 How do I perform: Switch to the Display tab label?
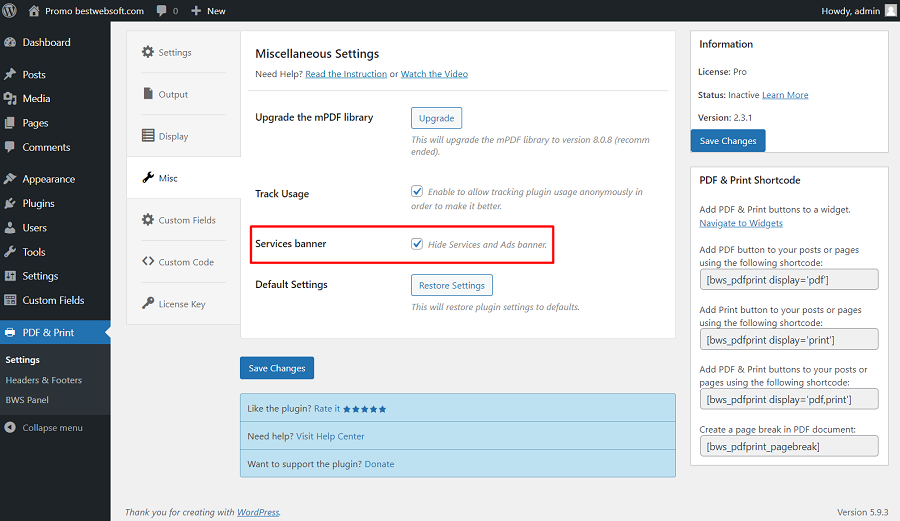173,137
